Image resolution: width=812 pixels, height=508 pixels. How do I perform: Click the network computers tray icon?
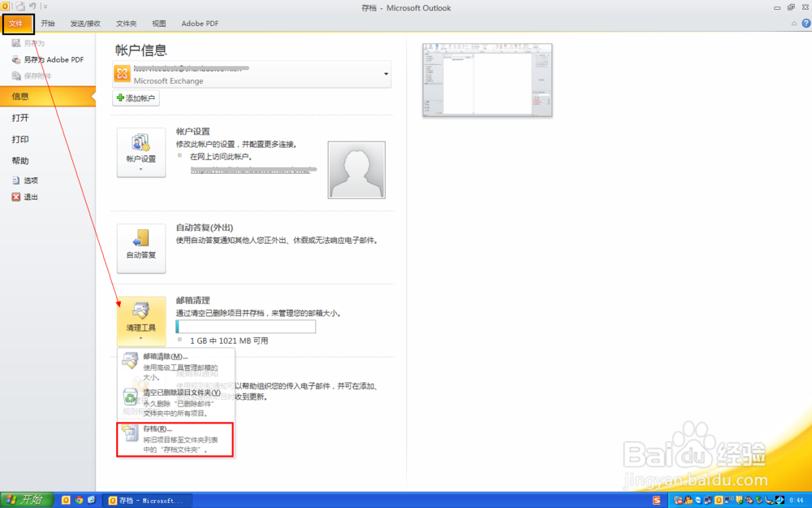pos(708,500)
